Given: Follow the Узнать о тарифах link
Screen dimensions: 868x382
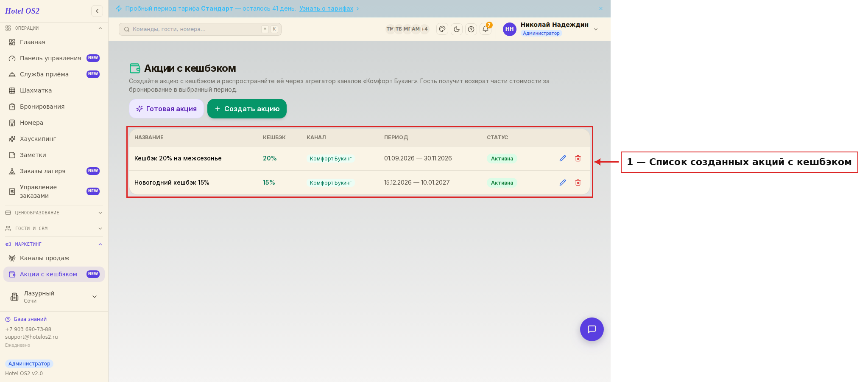Looking at the screenshot, I should coord(326,8).
